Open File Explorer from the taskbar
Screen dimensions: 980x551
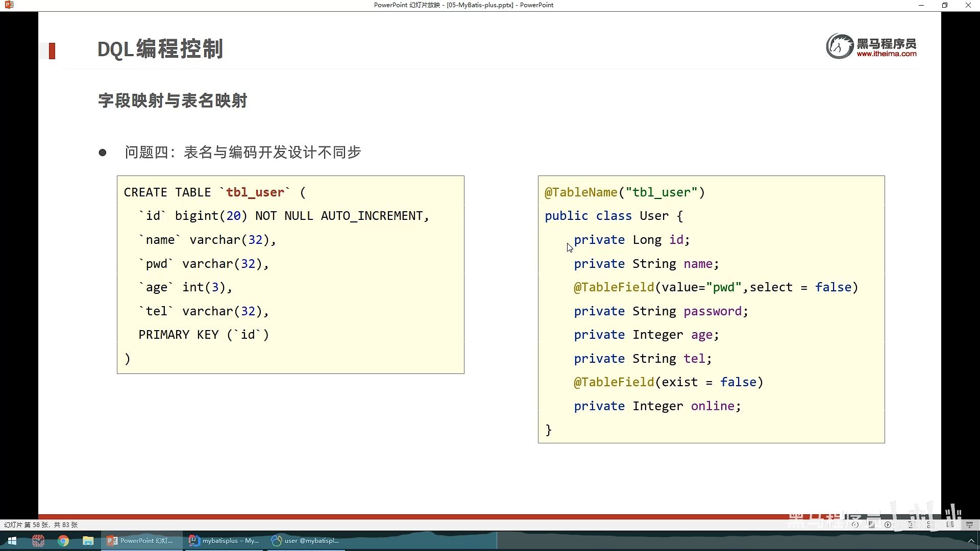pyautogui.click(x=88, y=541)
